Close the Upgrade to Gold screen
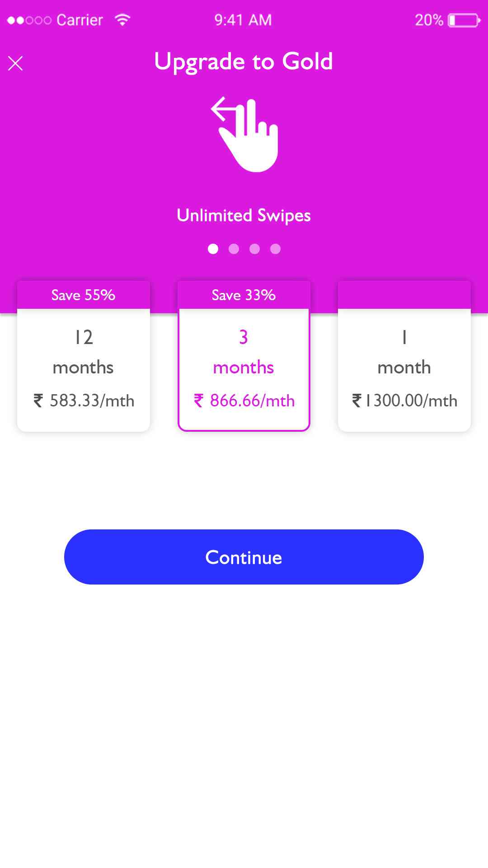 pos(15,63)
